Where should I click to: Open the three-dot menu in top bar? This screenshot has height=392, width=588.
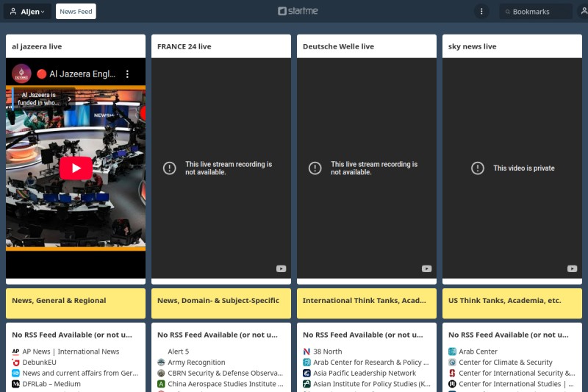pos(481,11)
